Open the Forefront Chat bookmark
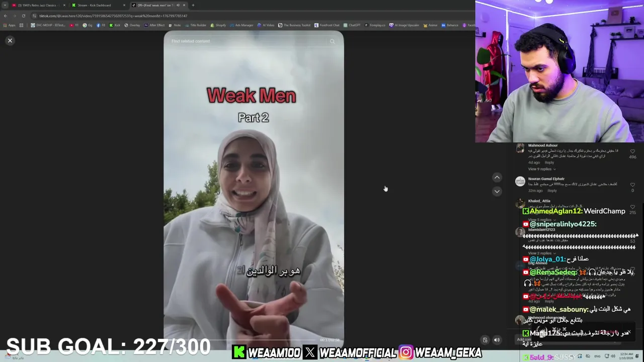Viewport: 644px width, 362px height. pyautogui.click(x=328, y=25)
